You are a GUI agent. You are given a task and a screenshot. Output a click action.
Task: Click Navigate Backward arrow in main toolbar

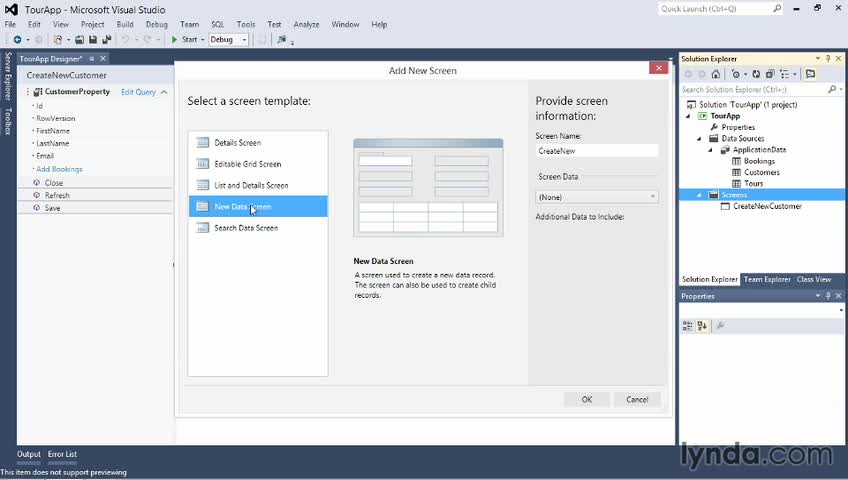pyautogui.click(x=17, y=39)
